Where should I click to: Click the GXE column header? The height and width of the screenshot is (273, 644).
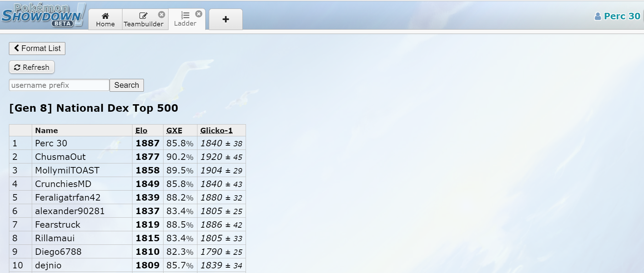click(x=174, y=131)
